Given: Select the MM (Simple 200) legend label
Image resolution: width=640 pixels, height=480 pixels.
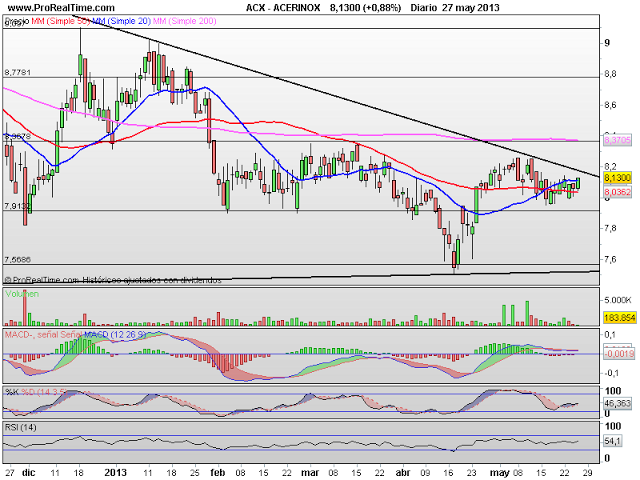Looking at the screenshot, I should (x=184, y=21).
